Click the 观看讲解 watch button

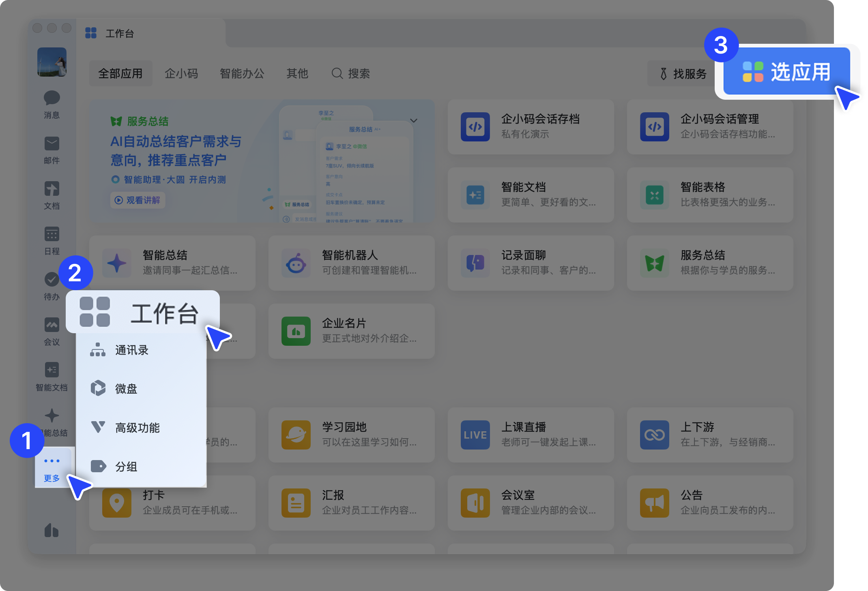[x=138, y=200]
